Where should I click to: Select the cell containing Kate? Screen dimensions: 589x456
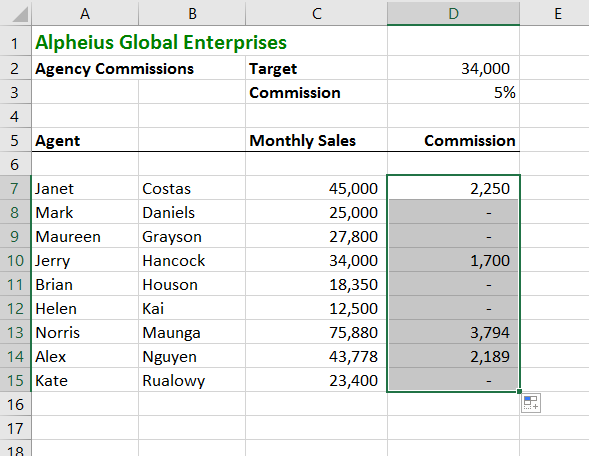(85, 380)
